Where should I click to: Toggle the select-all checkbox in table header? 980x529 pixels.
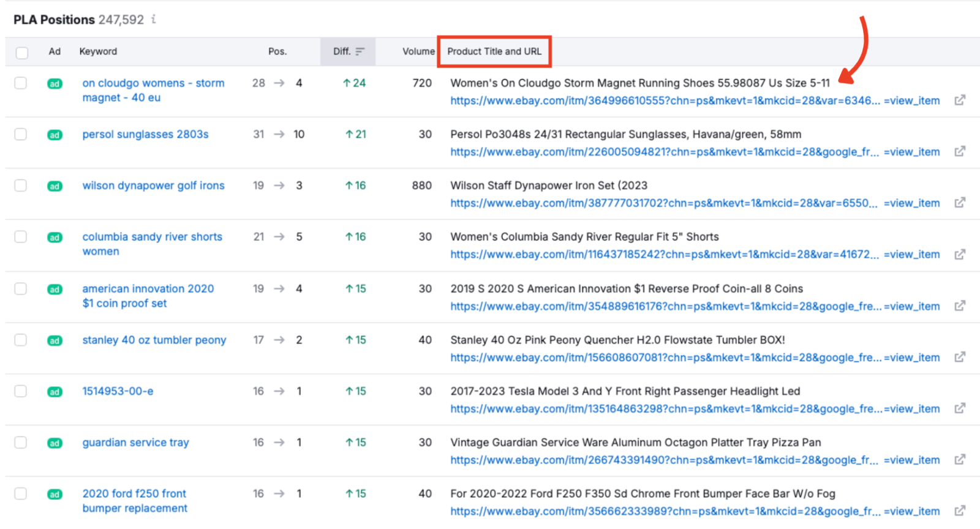[x=22, y=53]
